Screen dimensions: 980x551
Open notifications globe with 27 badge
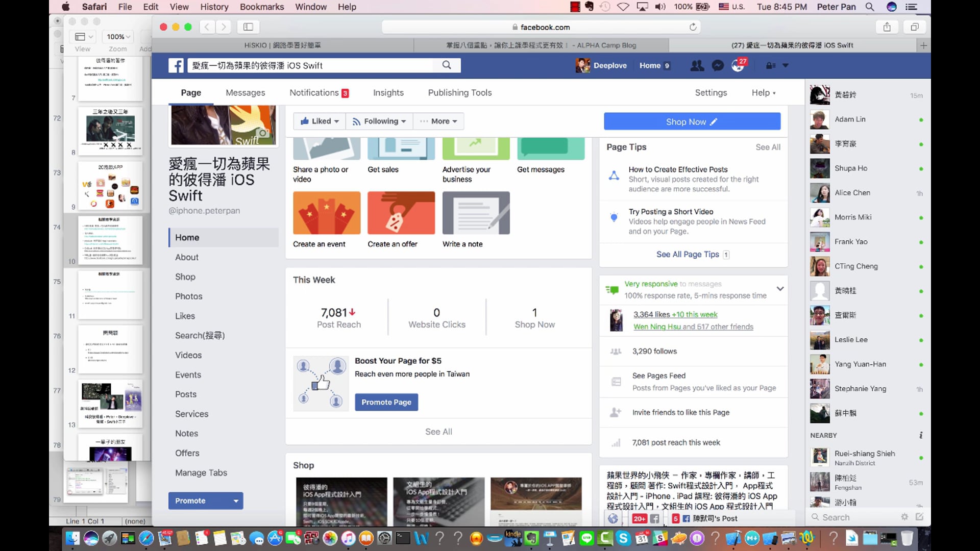click(738, 65)
